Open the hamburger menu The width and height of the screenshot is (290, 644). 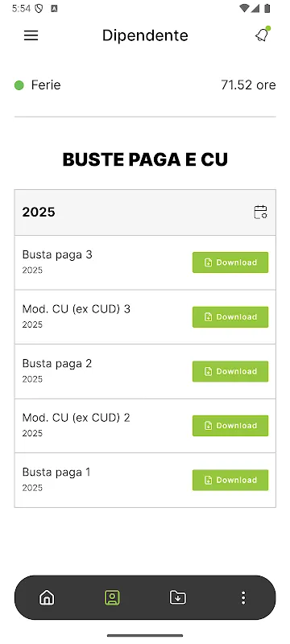click(31, 35)
